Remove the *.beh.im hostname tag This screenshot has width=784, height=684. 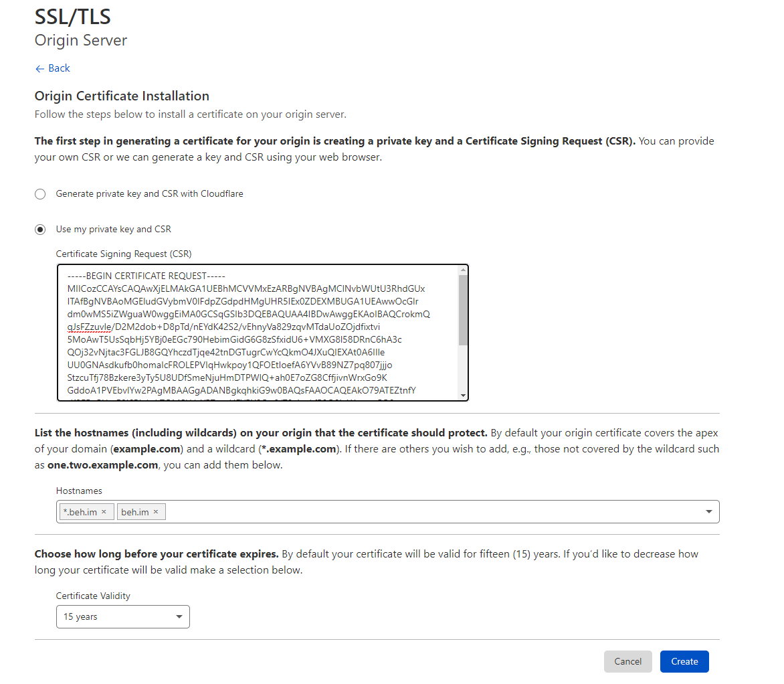coord(104,512)
